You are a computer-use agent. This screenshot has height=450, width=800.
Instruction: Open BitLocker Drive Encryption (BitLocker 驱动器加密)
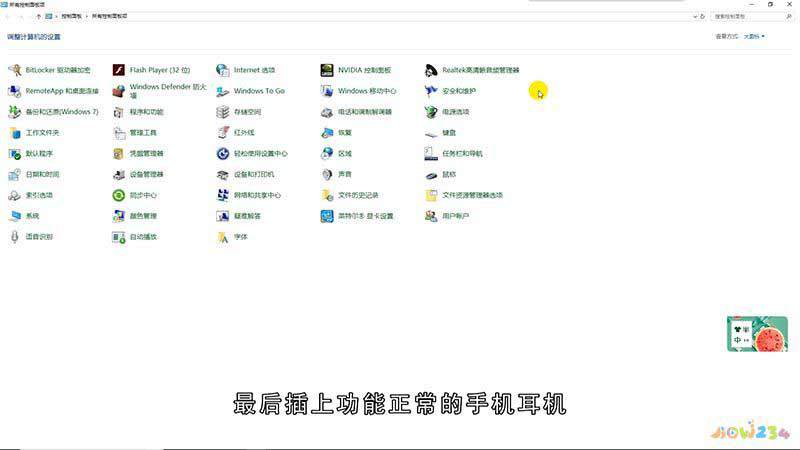click(x=49, y=70)
